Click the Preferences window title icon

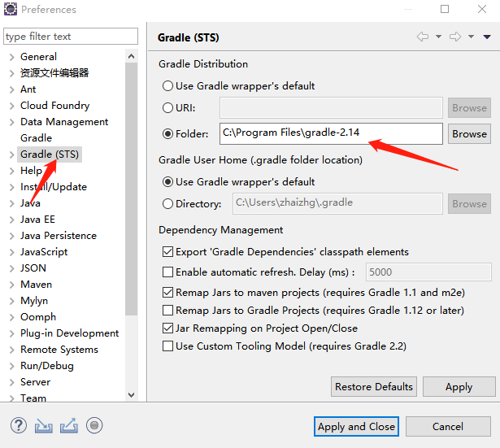(11, 9)
